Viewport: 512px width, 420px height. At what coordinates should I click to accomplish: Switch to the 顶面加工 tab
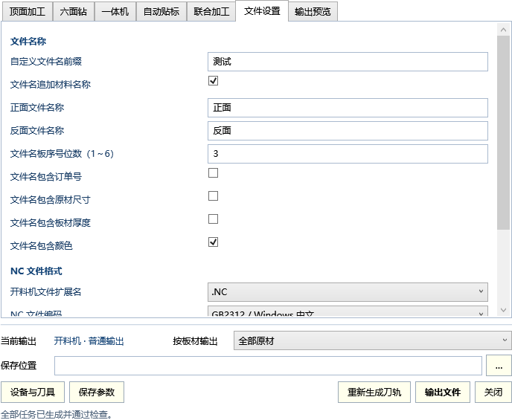(x=28, y=12)
